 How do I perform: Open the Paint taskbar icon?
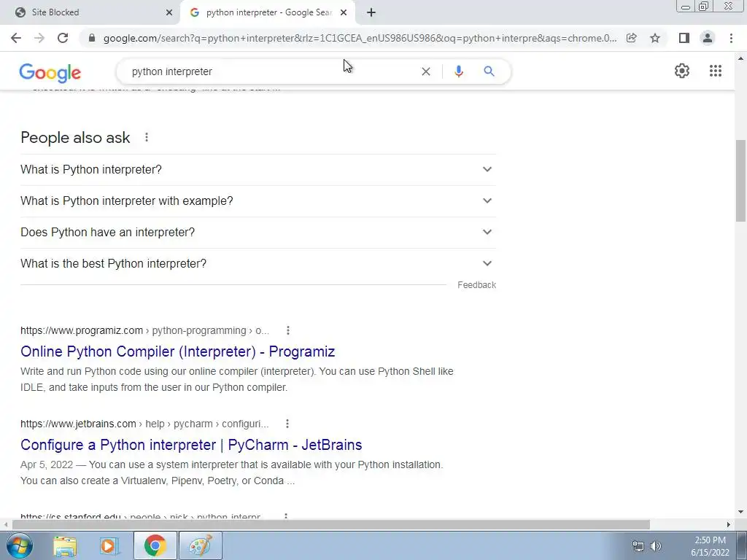tap(201, 545)
